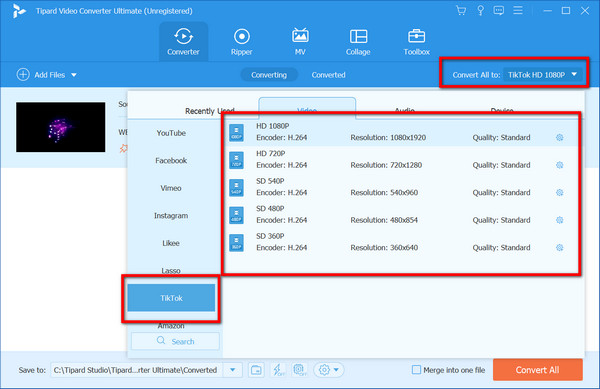This screenshot has height=389, width=600.
Task: Open the output folder icon
Action: (x=256, y=370)
